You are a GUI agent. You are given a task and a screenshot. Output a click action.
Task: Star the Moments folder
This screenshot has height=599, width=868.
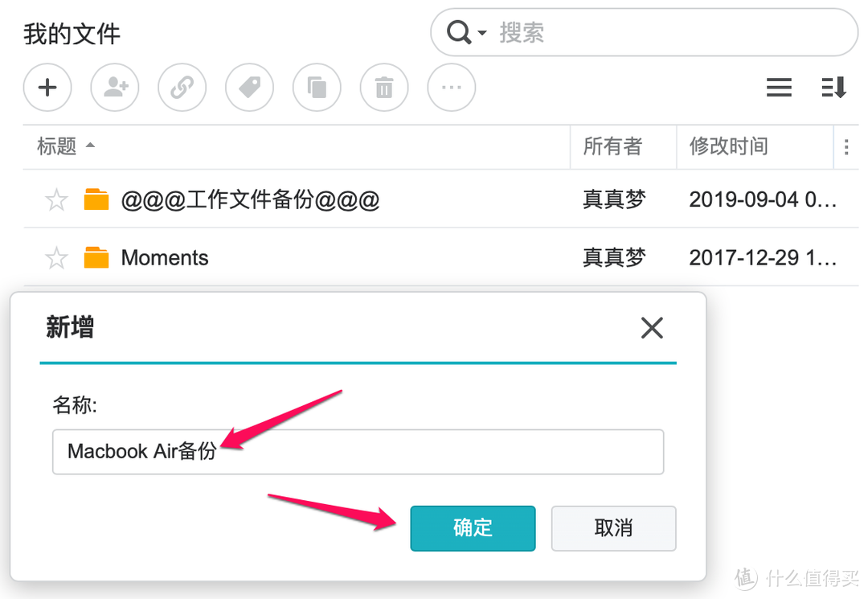click(56, 258)
